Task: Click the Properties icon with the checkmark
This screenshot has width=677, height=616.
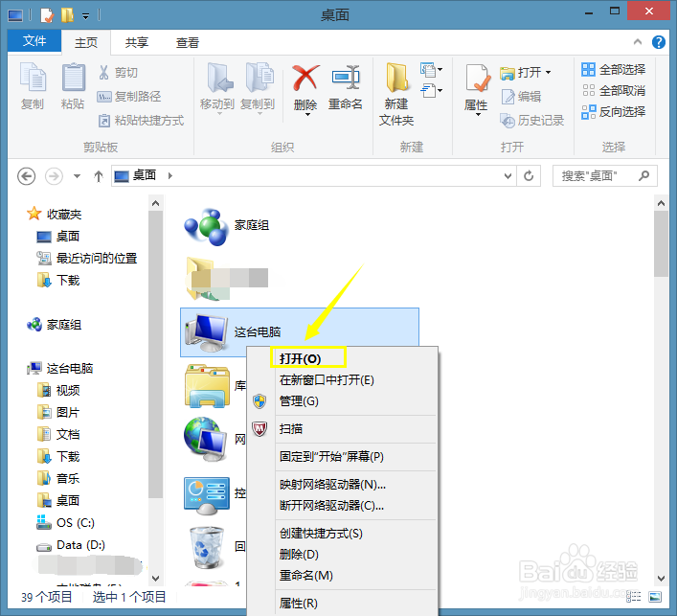Action: 478,79
